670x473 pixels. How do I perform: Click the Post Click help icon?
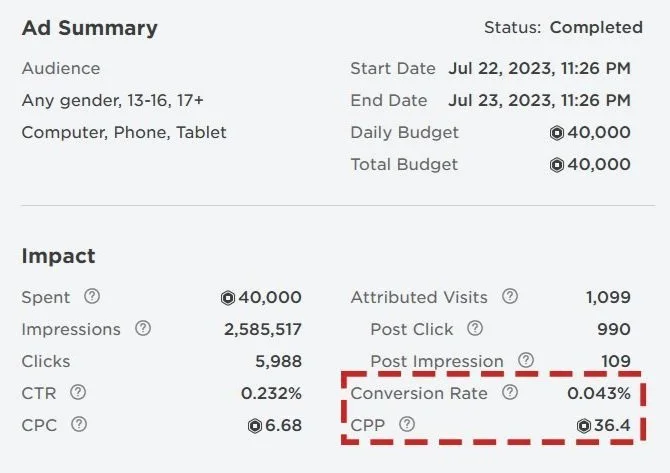point(475,328)
